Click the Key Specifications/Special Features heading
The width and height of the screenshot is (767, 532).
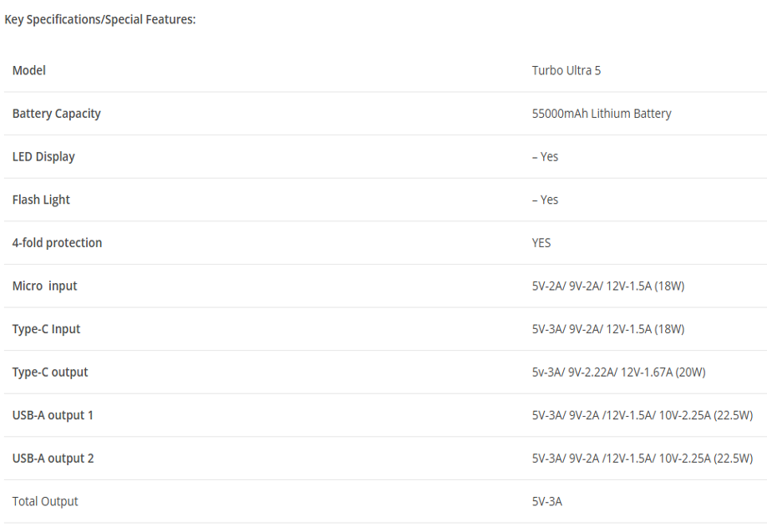coord(100,19)
